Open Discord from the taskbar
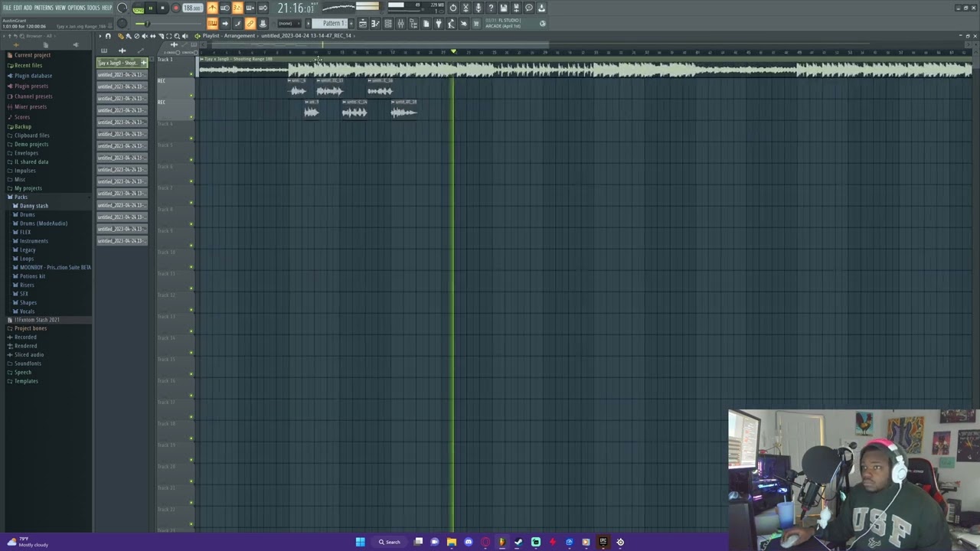The width and height of the screenshot is (980, 551). point(468,542)
